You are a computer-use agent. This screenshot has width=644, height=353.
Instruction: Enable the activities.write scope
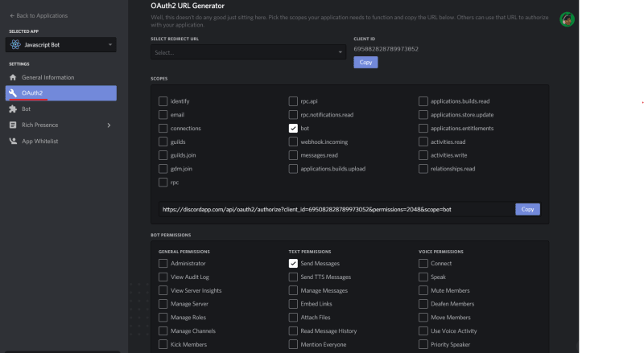(x=423, y=155)
